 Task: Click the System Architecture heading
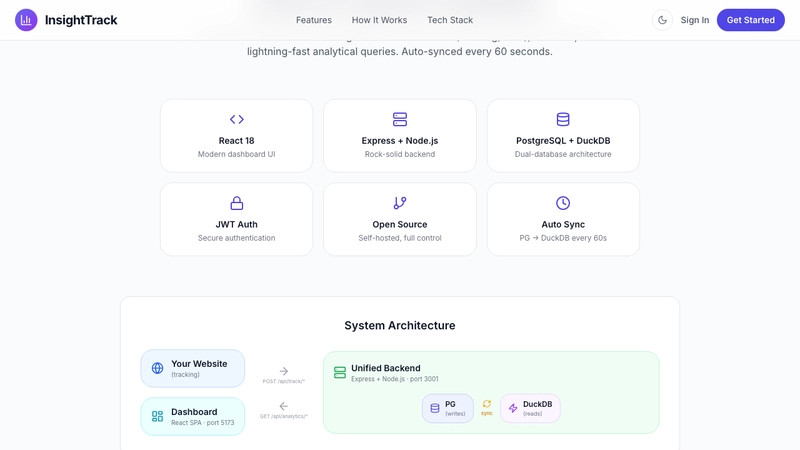(x=400, y=326)
